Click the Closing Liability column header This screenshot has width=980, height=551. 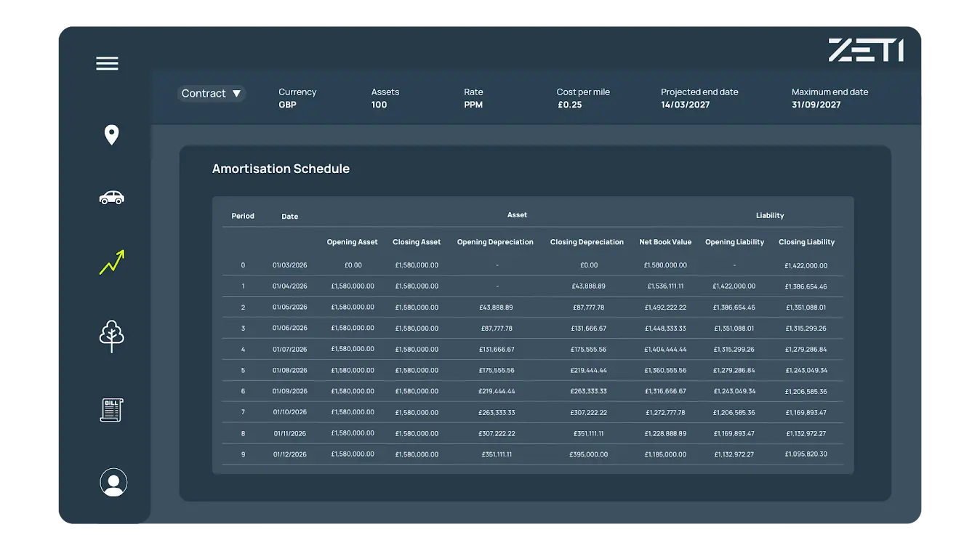(x=806, y=242)
